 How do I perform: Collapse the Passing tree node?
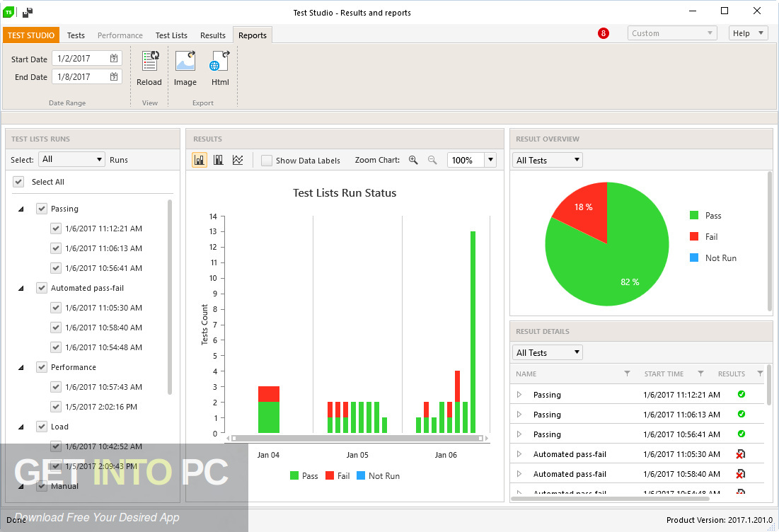[21, 209]
